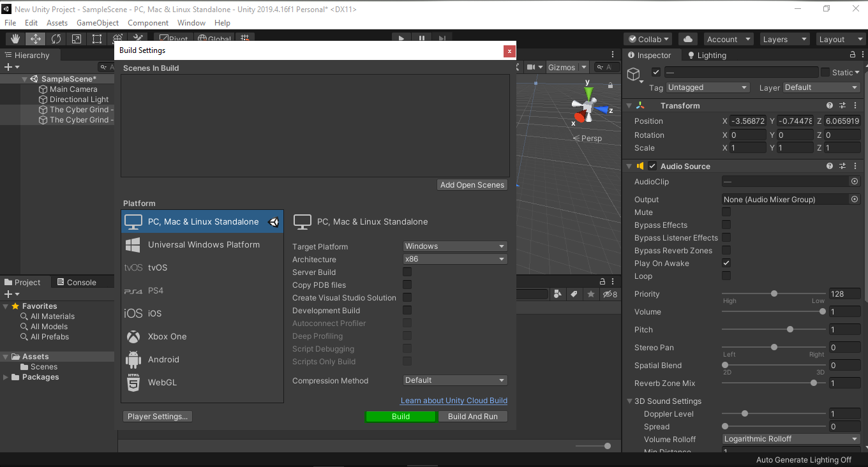Open the Layer dropdown showing Default

[x=821, y=87]
